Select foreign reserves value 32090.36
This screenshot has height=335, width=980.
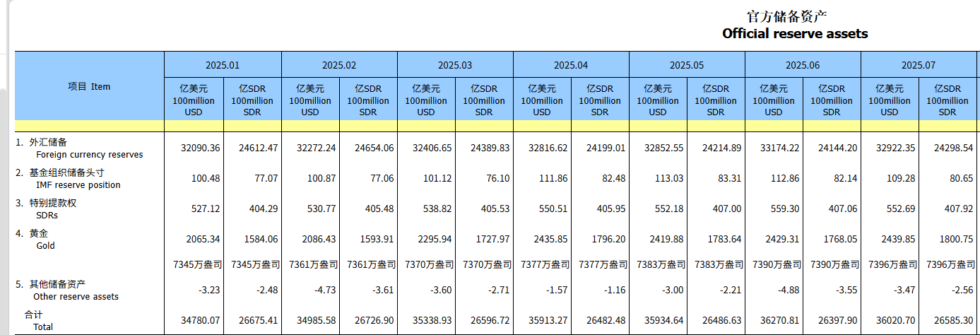coord(201,148)
